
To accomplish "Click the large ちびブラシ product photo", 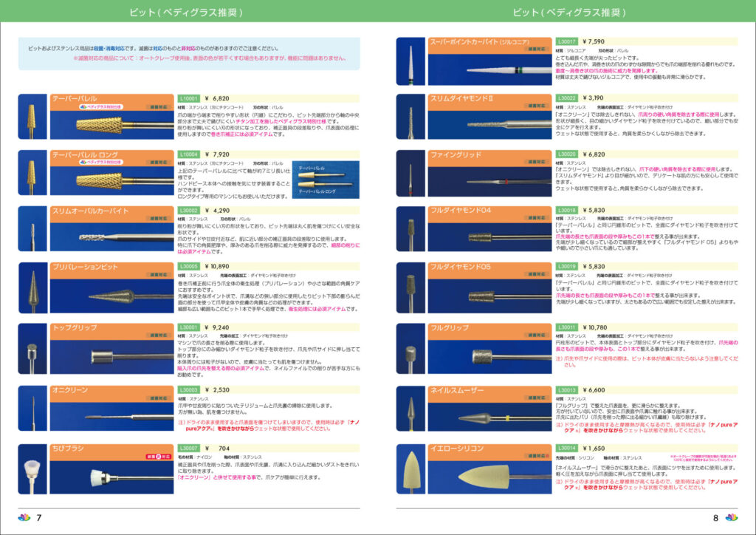I will [112, 477].
